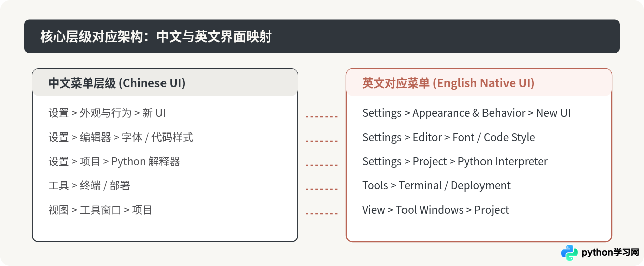Select the row 设置 > 项目 > Python 解释器
The width and height of the screenshot is (644, 266).
[x=114, y=162]
